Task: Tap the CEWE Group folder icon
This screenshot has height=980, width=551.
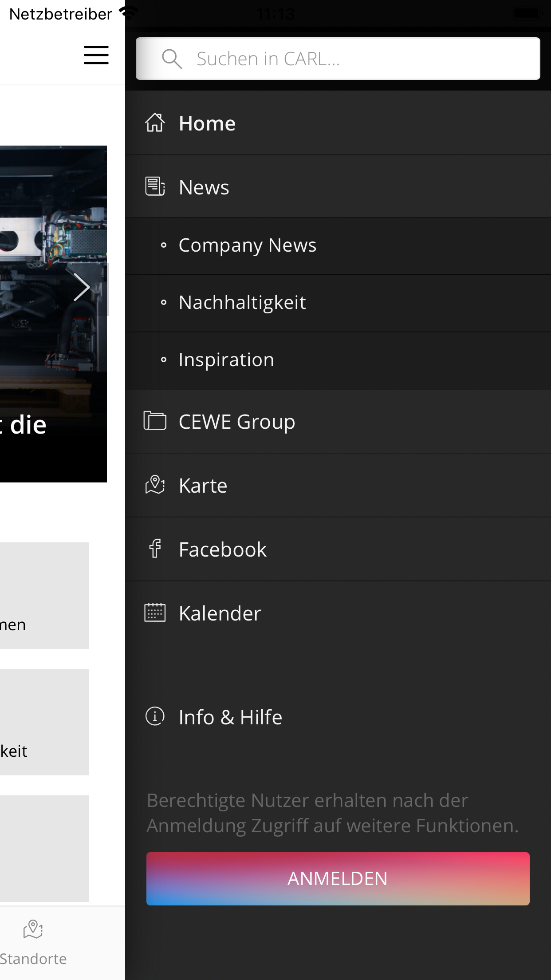Action: 155,421
